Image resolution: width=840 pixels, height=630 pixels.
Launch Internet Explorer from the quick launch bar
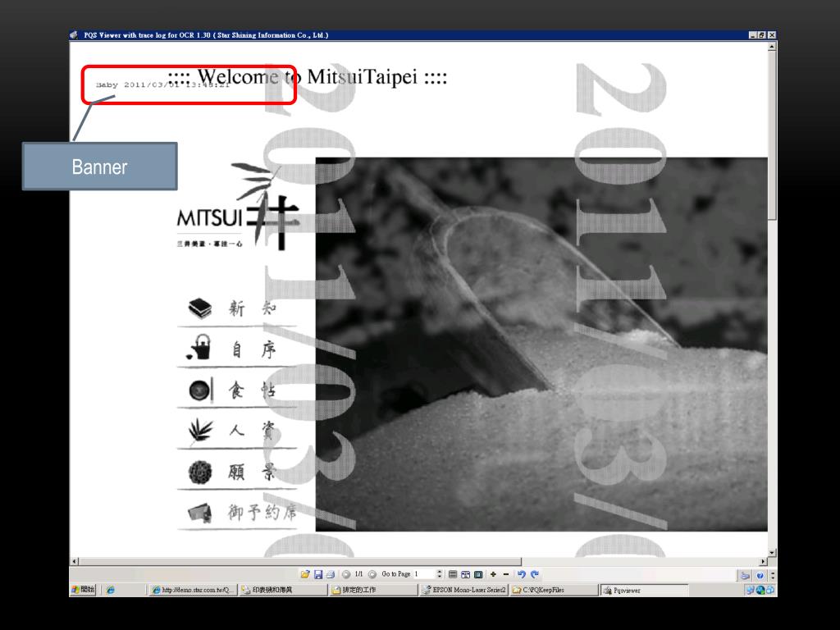(x=111, y=590)
